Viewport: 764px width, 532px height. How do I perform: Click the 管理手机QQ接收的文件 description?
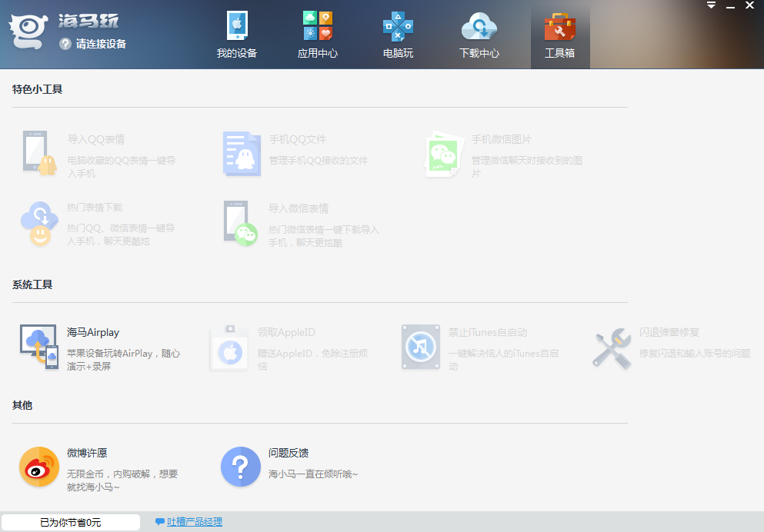tap(319, 161)
